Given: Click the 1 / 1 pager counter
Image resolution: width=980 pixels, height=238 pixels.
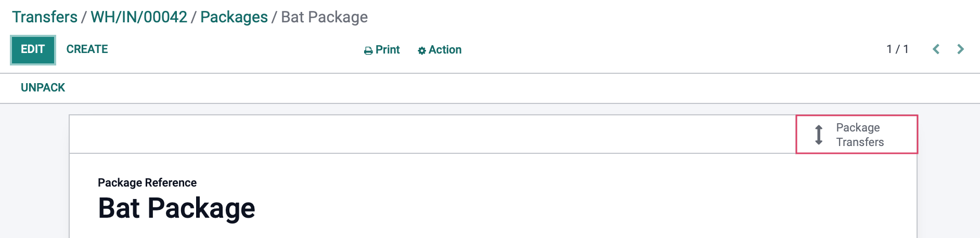Looking at the screenshot, I should pos(897,49).
